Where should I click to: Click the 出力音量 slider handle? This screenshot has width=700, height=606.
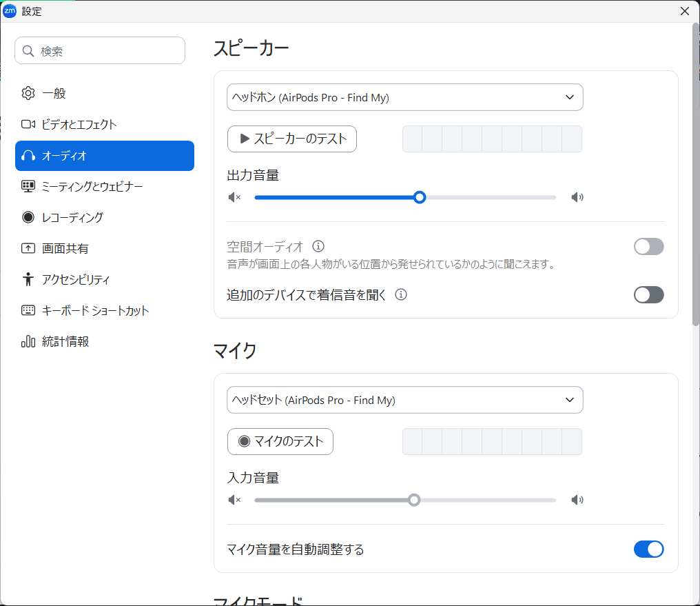coord(420,198)
